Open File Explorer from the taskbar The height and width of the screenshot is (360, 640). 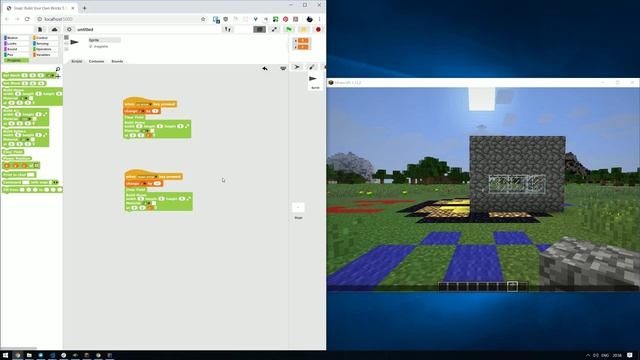point(29,355)
